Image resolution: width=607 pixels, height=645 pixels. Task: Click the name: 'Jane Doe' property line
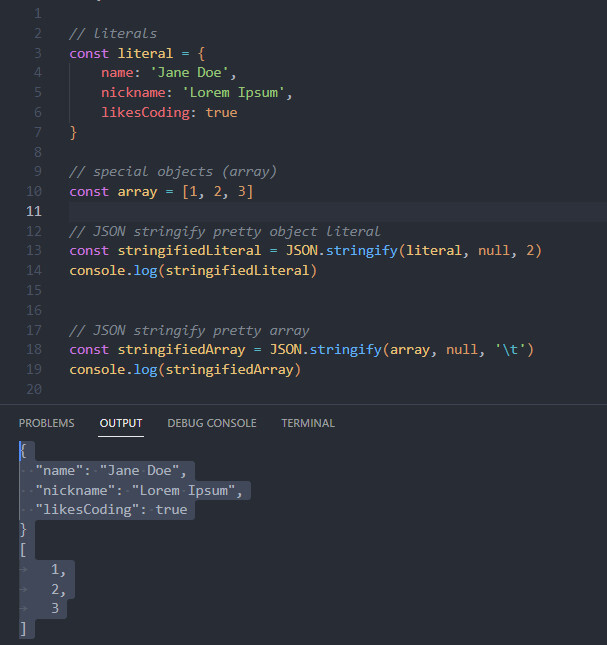169,73
